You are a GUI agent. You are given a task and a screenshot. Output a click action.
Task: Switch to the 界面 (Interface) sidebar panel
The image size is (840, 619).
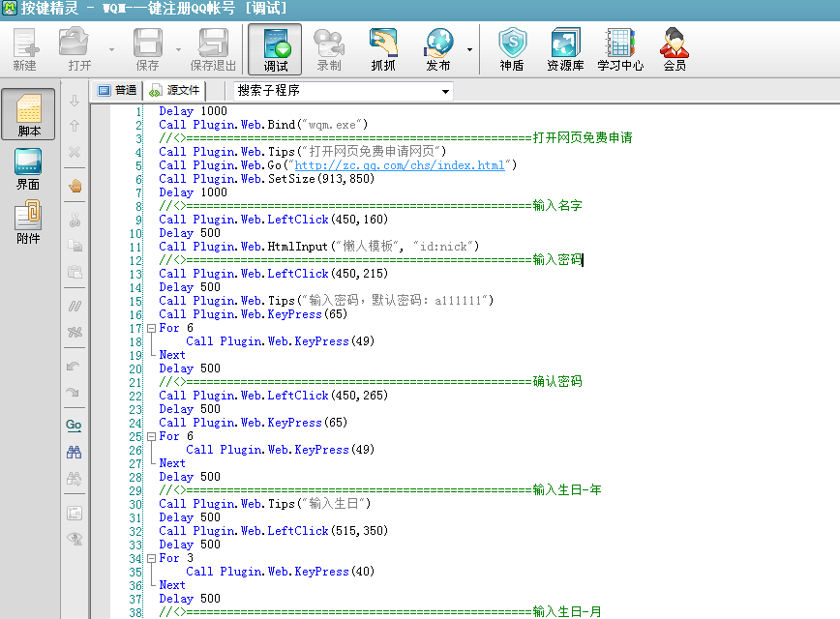click(x=28, y=168)
